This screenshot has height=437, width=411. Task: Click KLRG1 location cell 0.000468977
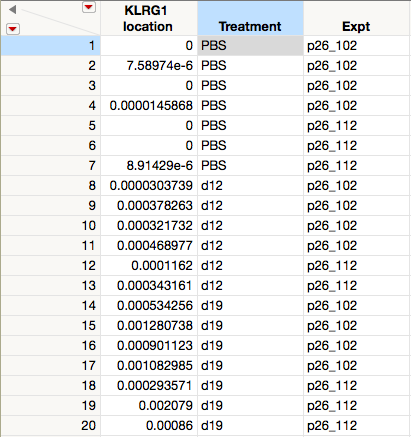(x=149, y=246)
